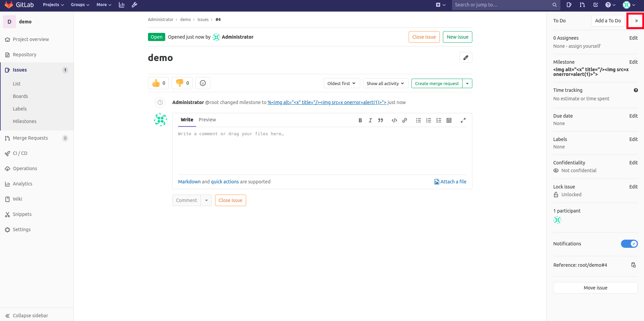Open the Projects menu in navbar
Image resolution: width=644 pixels, height=321 pixels.
pos(53,5)
